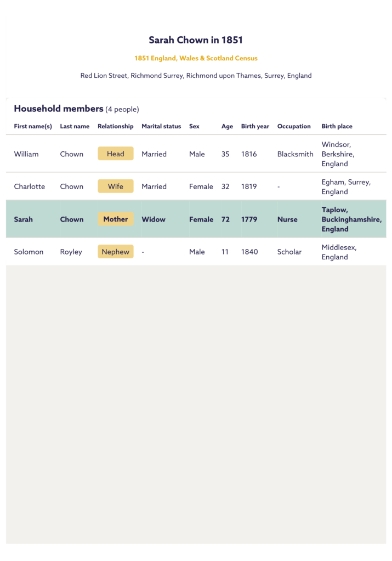Click the Birth place column header
This screenshot has height=561, width=392.
(337, 126)
